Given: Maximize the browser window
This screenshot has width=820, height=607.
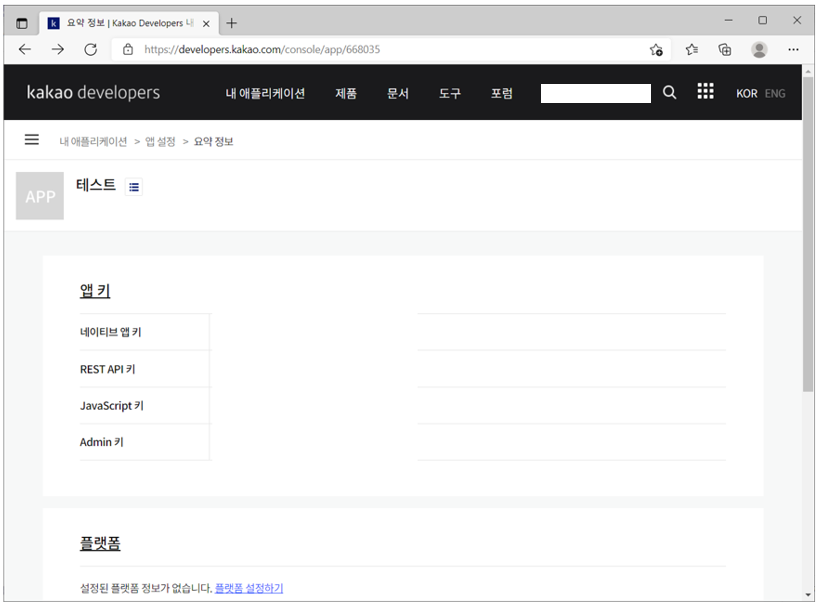Looking at the screenshot, I should pyautogui.click(x=762, y=20).
